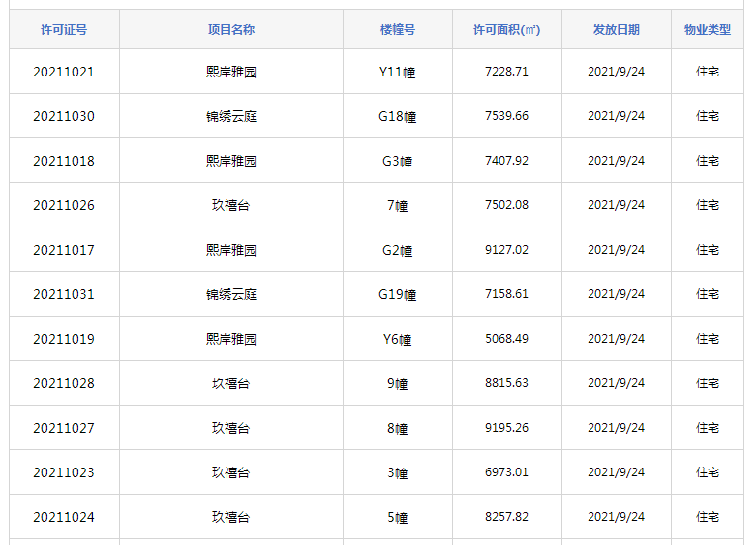The width and height of the screenshot is (756, 545).
Task: Select permit number 20211030
Action: click(64, 116)
